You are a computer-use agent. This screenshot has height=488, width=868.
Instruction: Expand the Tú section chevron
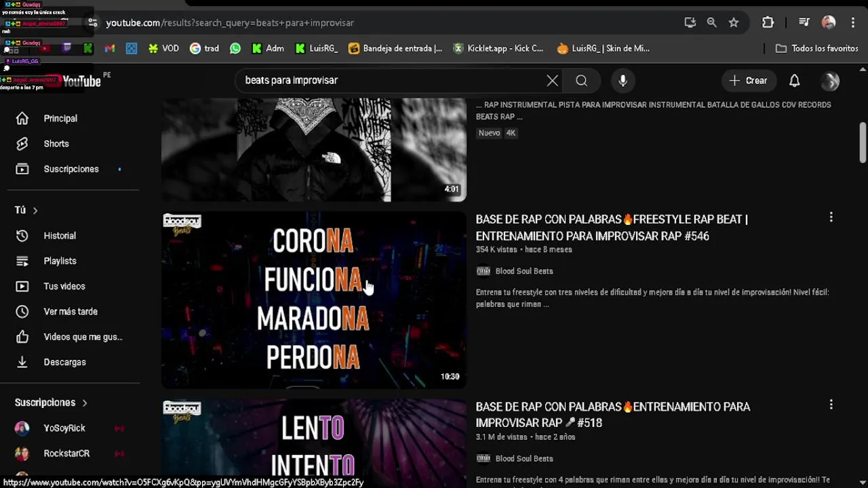point(35,211)
